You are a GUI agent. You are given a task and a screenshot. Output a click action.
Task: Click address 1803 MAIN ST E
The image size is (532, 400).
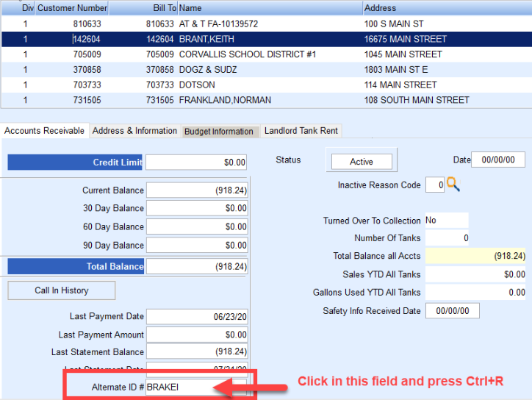click(396, 70)
